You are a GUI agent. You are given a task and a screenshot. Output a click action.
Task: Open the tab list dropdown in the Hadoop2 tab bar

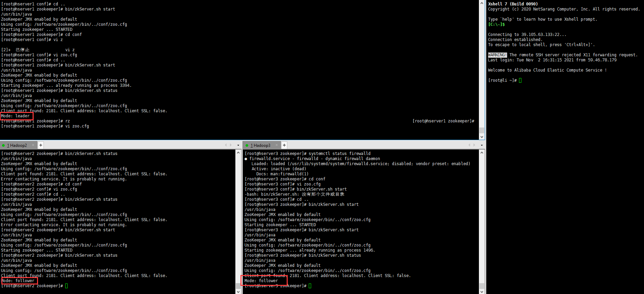pyautogui.click(x=238, y=145)
